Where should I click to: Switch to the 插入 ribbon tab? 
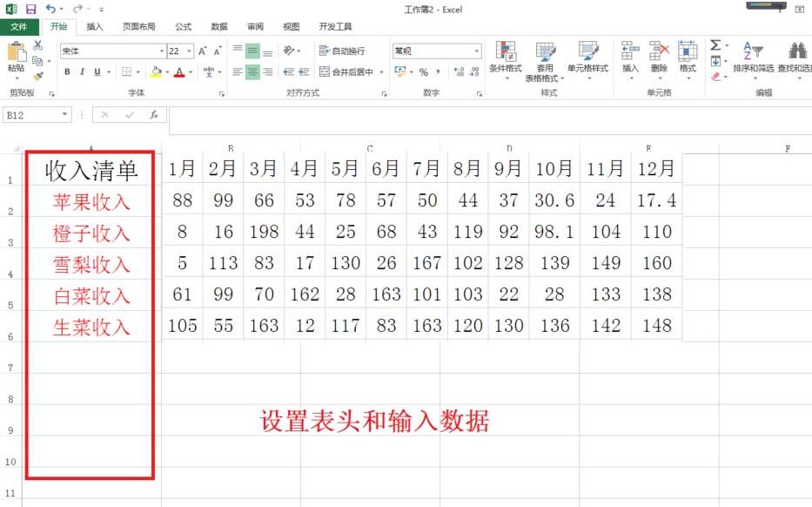pyautogui.click(x=95, y=25)
